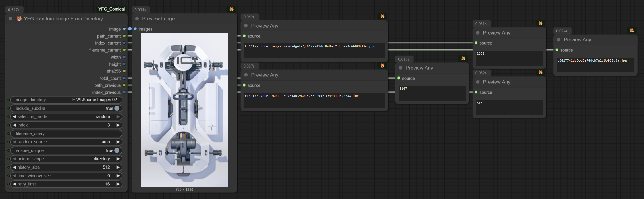Click the images input slot on Preview Image
The width and height of the screenshot is (644, 199).
point(135,29)
